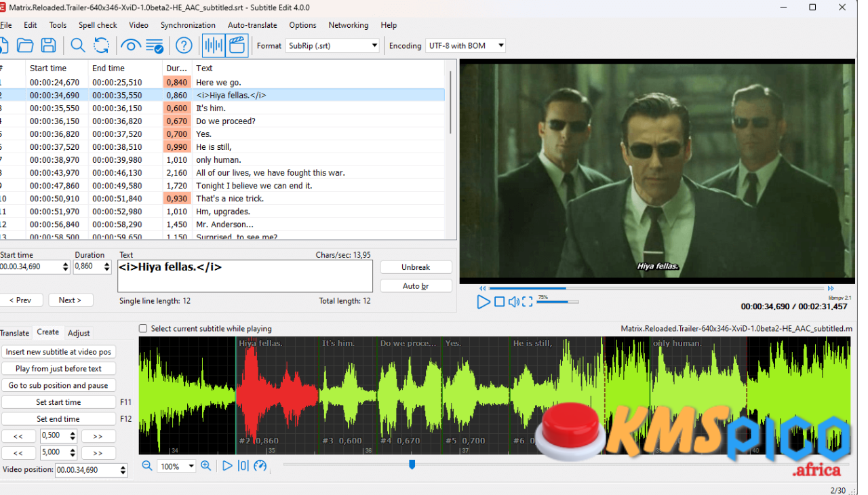Enable Select current subtitle while playing

[143, 328]
